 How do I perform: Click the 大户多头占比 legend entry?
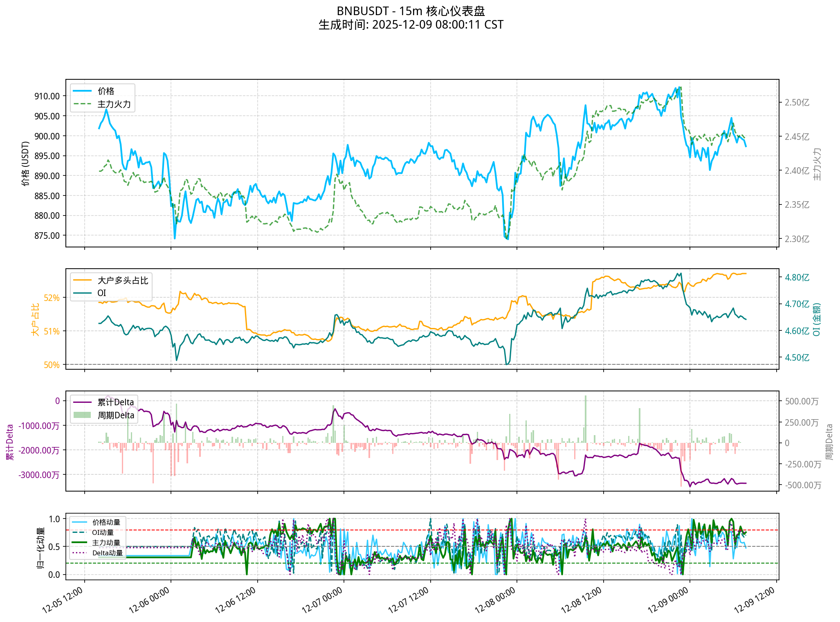point(122,281)
